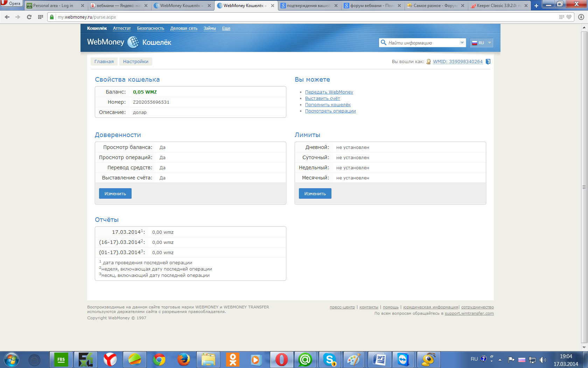Screen dimensions: 588x368
Task: Click 'Выставить счёт' link
Action: tap(322, 98)
